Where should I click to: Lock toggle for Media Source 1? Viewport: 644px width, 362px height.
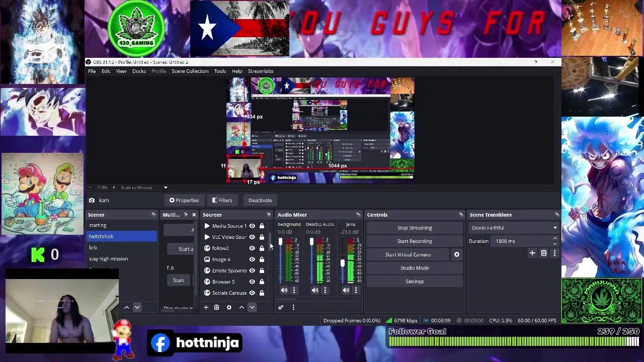point(262,226)
